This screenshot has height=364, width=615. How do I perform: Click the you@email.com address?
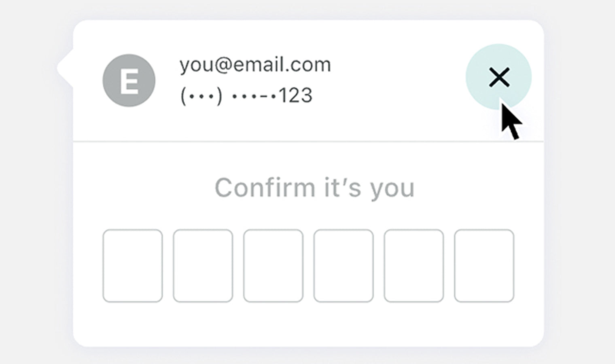[255, 65]
